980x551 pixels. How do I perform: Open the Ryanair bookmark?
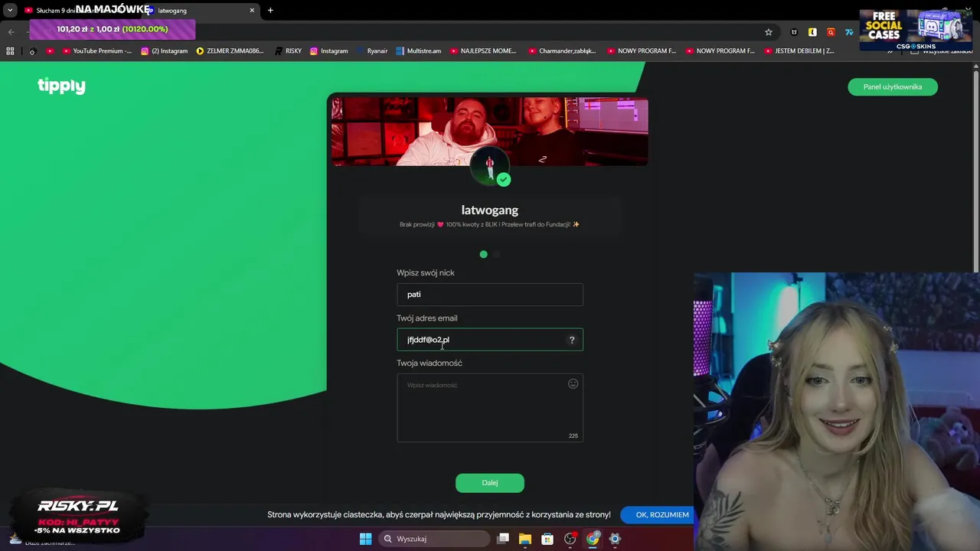click(x=371, y=51)
